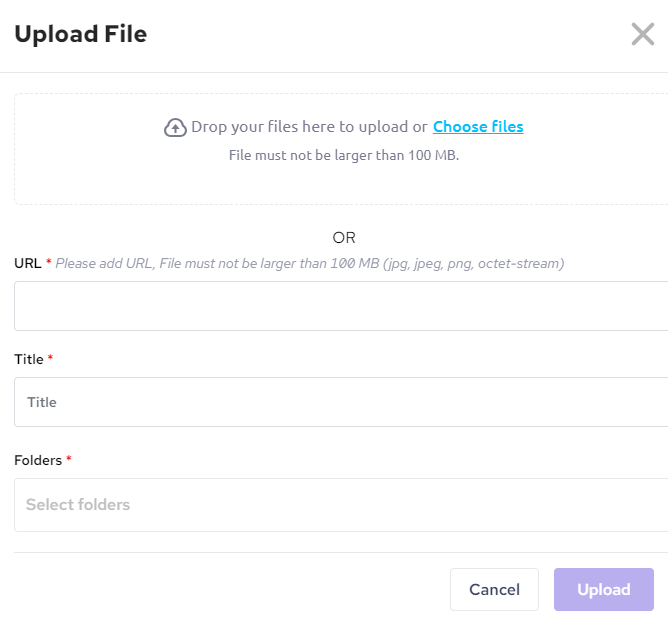Click the red asterisk beside Title

pyautogui.click(x=51, y=358)
